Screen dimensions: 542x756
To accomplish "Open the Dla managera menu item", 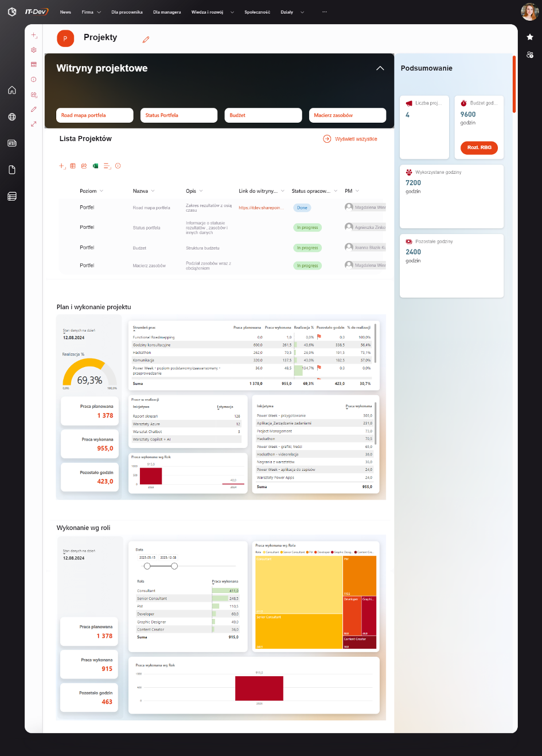I will point(167,12).
